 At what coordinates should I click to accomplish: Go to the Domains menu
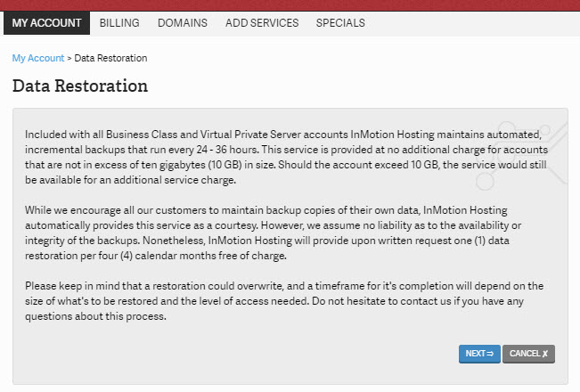[x=183, y=23]
